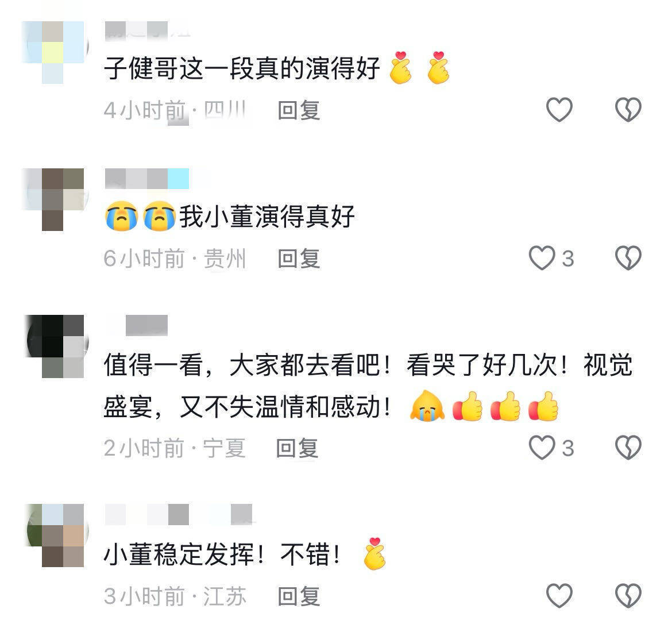This screenshot has width=672, height=624.
Task: Tap broken heart on 贵州 comment
Action: point(628,258)
